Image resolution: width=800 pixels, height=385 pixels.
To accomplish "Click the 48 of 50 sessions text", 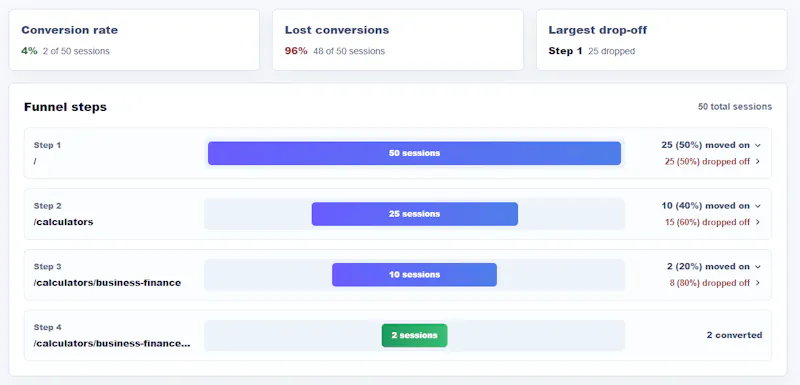I will pyautogui.click(x=349, y=51).
